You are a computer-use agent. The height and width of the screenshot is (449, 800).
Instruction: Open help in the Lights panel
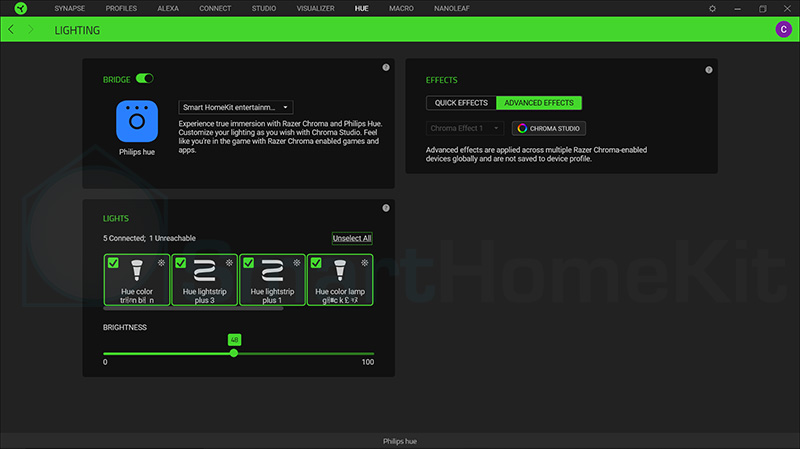click(386, 208)
